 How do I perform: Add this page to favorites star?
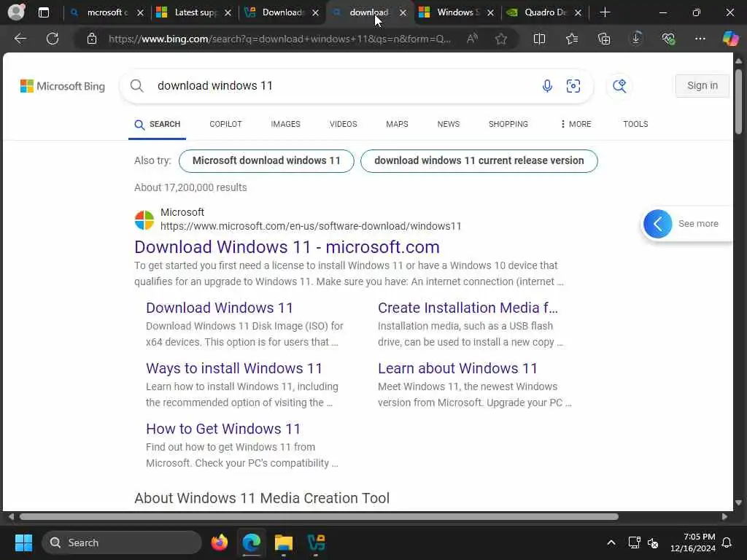click(500, 39)
